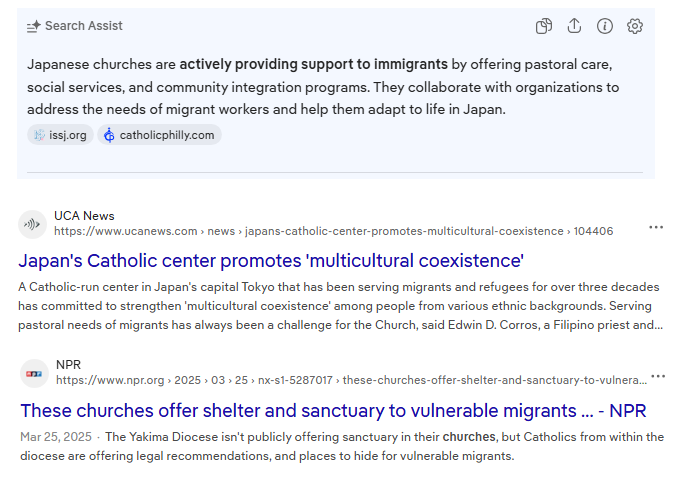Click the npr.org result URL
Viewport: 680px width, 490px height.
[351, 380]
